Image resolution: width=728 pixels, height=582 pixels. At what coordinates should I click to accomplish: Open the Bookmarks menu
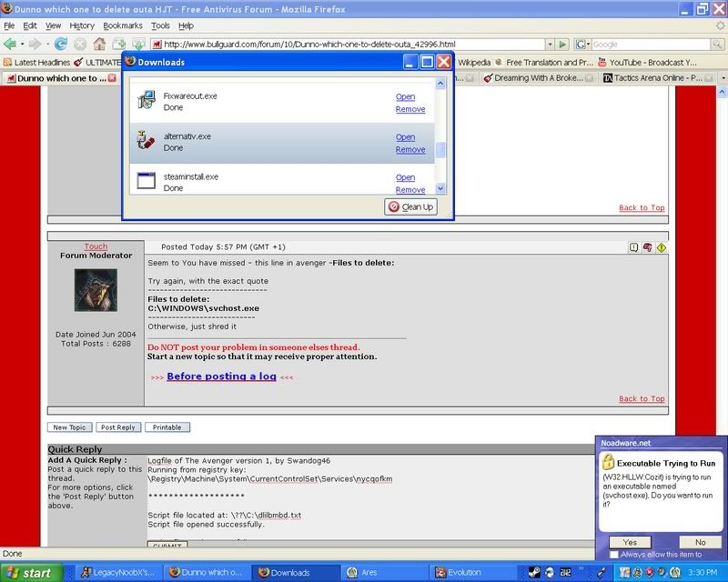pos(123,25)
